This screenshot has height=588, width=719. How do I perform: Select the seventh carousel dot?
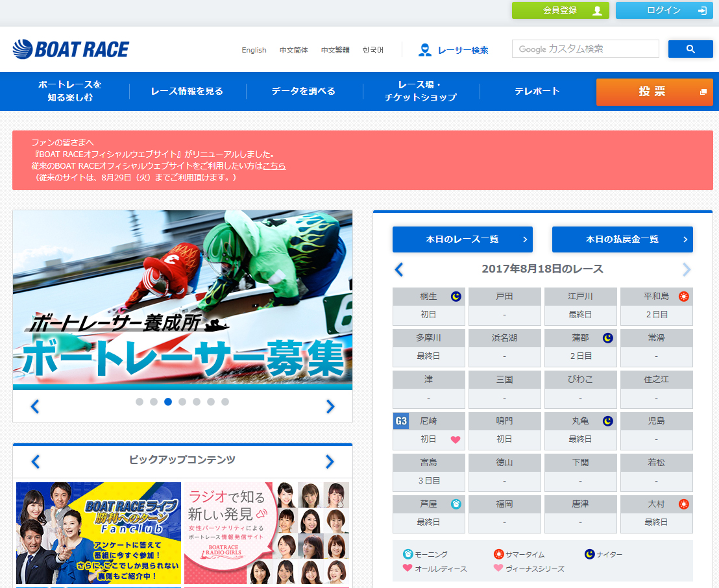(x=225, y=402)
